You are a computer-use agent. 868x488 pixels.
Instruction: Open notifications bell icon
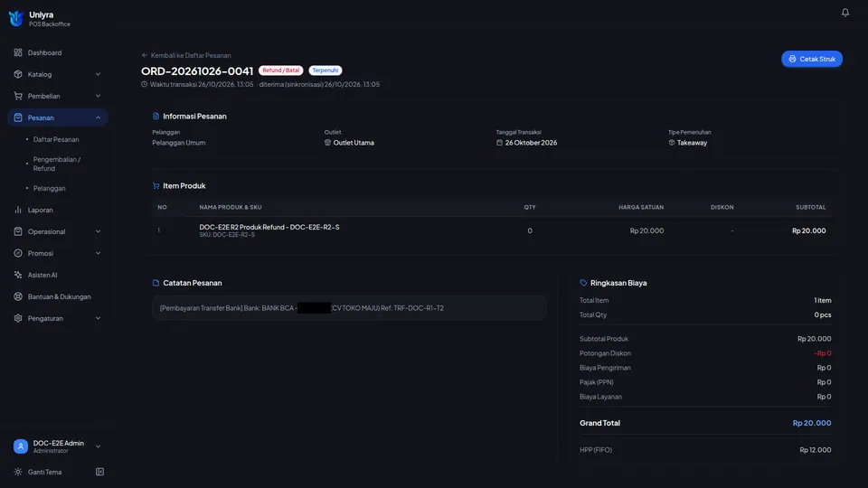tap(844, 12)
